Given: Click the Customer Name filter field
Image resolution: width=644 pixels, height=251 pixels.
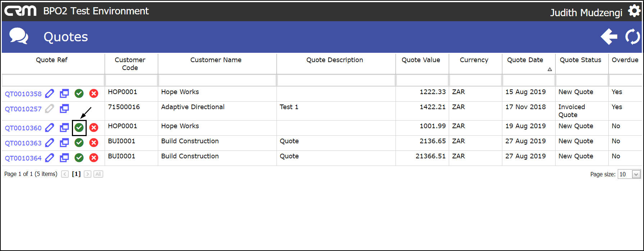Looking at the screenshot, I should [217, 80].
